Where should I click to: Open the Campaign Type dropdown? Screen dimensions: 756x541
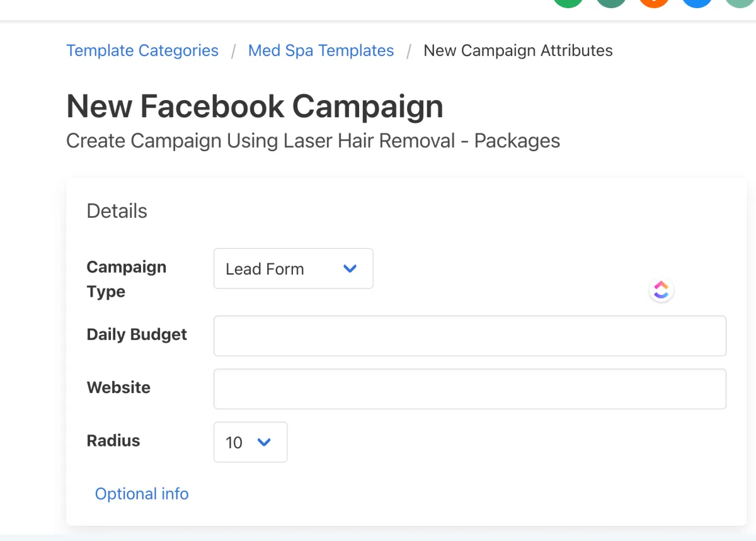pos(294,269)
